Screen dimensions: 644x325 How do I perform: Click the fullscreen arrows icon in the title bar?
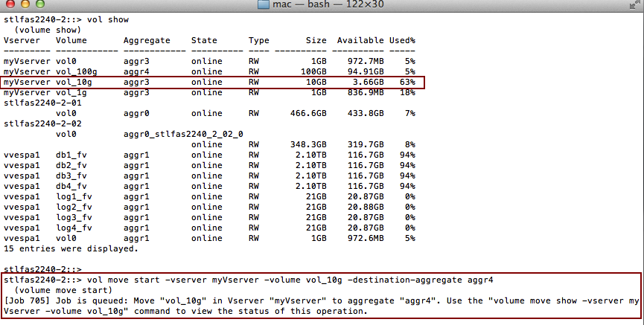tap(634, 4)
